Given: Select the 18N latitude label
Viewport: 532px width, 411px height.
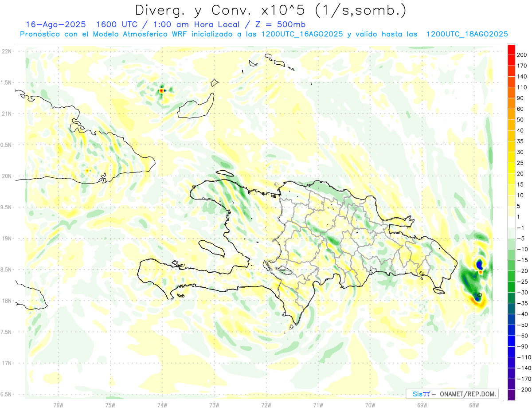Looking at the screenshot, I should coord(8,301).
